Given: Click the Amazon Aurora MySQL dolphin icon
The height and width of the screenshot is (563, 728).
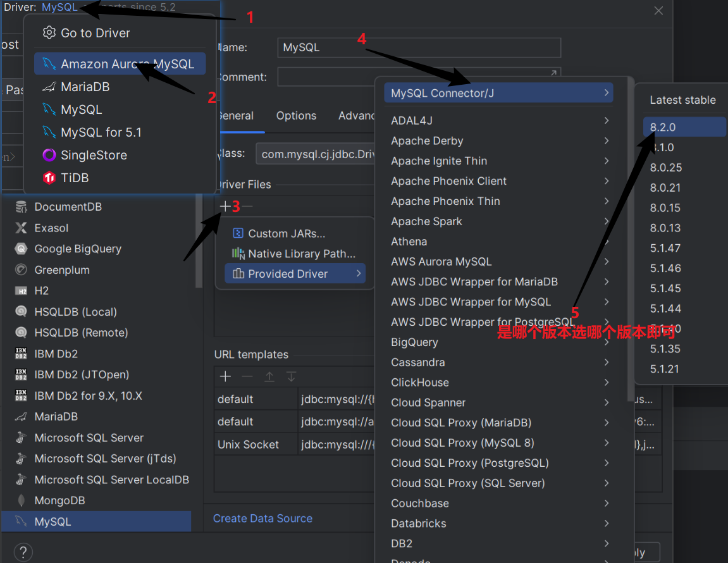Looking at the screenshot, I should 49,64.
